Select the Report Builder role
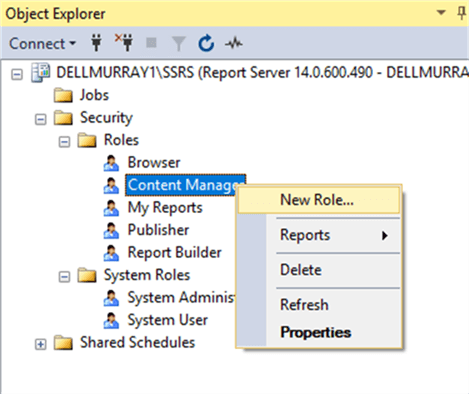Image resolution: width=469 pixels, height=394 pixels. click(175, 253)
